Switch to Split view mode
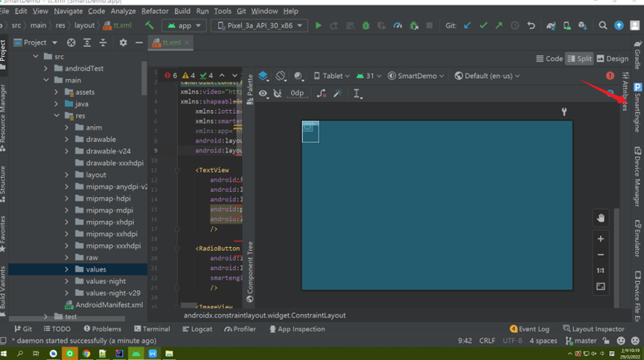 pos(579,59)
